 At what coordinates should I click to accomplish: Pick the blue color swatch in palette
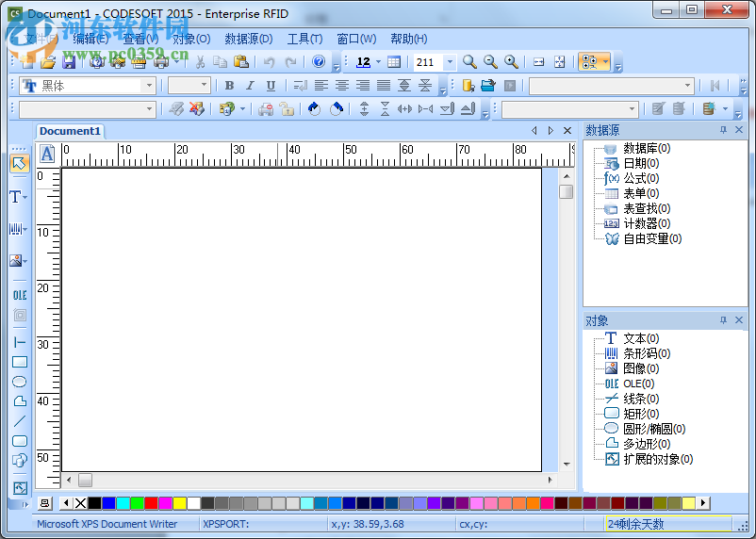click(x=109, y=503)
